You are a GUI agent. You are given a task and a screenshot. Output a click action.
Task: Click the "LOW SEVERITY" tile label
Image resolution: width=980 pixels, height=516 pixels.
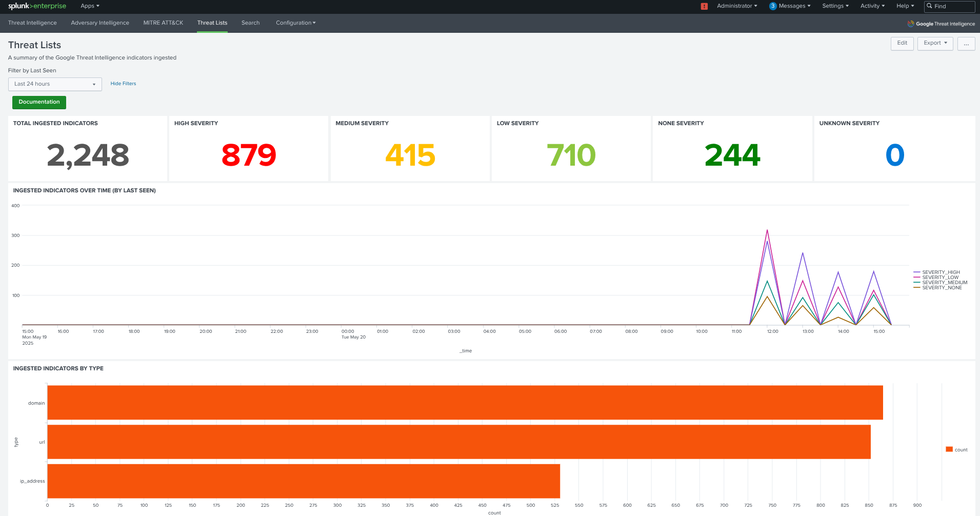coord(517,123)
